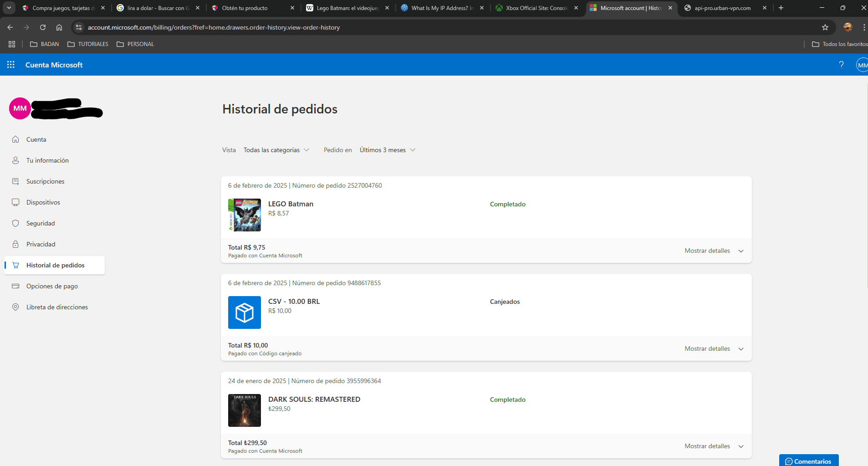Close the Xbox Official Site tab
Viewport: 868px width, 466px height.
click(x=576, y=8)
